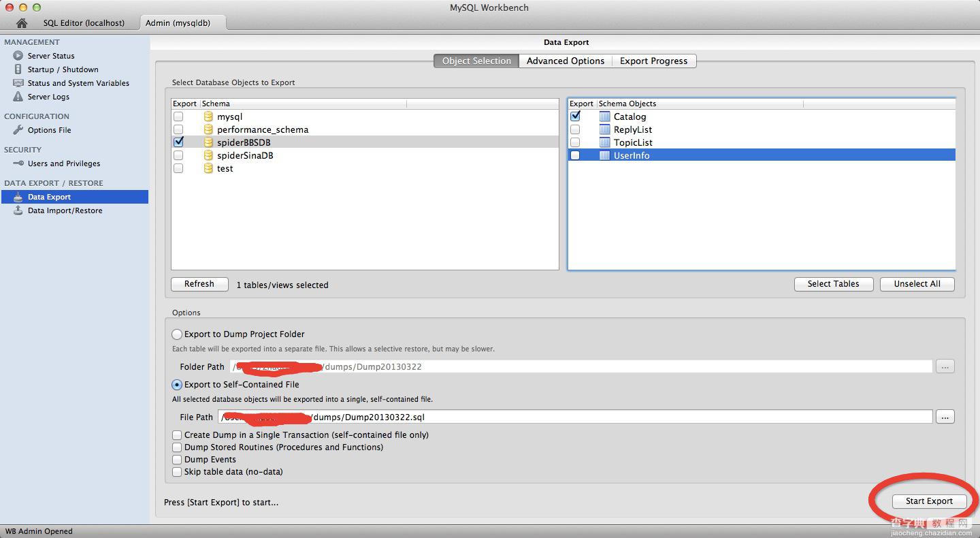This screenshot has height=538, width=980.
Task: Switch to the Advanced Options tab
Action: click(566, 61)
